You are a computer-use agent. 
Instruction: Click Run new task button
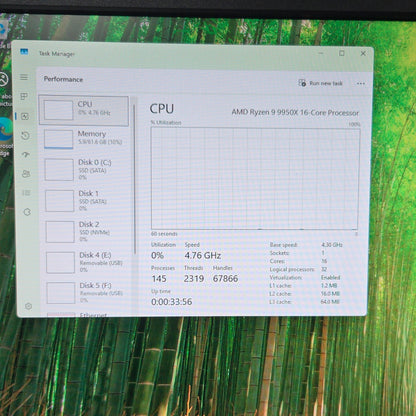[321, 83]
